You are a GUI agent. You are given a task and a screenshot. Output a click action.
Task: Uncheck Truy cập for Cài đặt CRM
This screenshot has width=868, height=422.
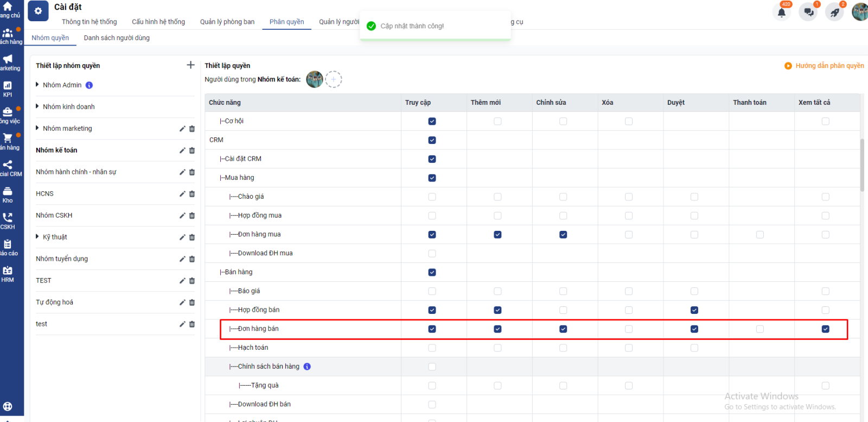(432, 159)
